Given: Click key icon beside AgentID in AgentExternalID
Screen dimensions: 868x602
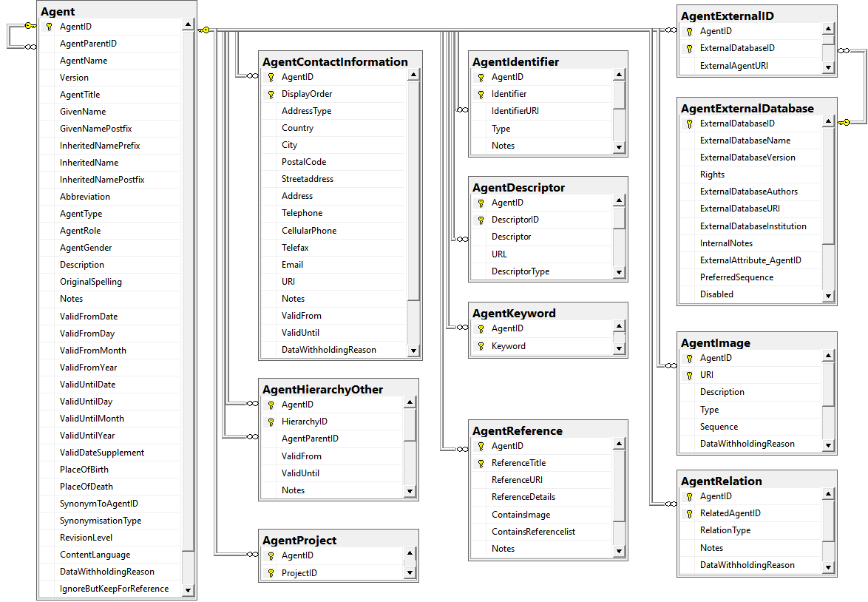Looking at the screenshot, I should (x=690, y=31).
